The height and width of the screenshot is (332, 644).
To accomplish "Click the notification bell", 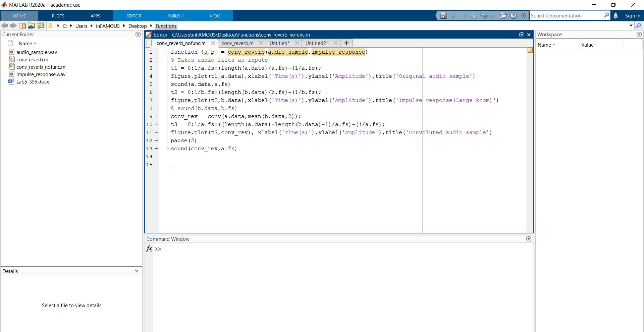I will click(616, 15).
